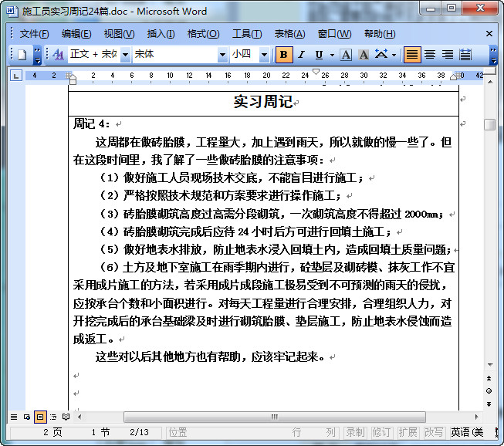Open the 窗口(W) menu
The height and width of the screenshot is (446, 504).
click(x=334, y=34)
